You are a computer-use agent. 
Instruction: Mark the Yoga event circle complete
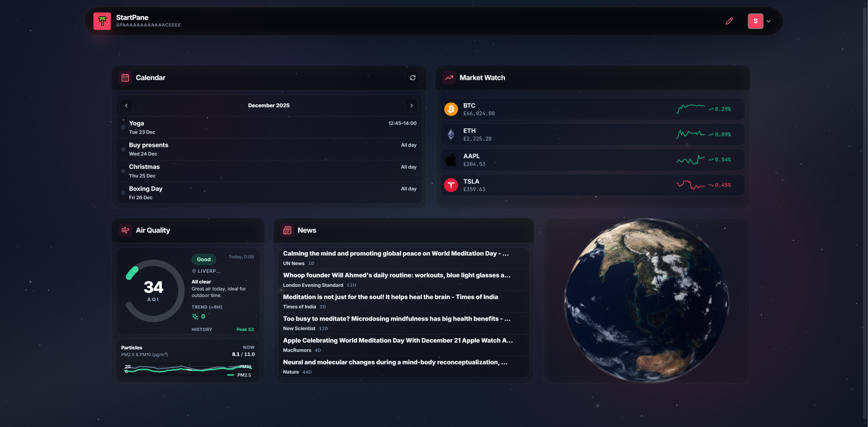(x=123, y=127)
